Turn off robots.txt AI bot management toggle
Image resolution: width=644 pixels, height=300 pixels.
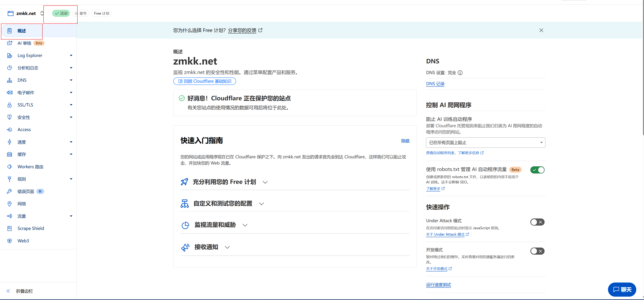tap(537, 170)
